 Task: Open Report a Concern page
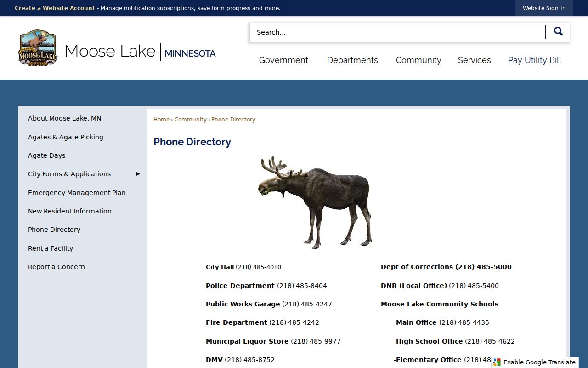click(57, 267)
